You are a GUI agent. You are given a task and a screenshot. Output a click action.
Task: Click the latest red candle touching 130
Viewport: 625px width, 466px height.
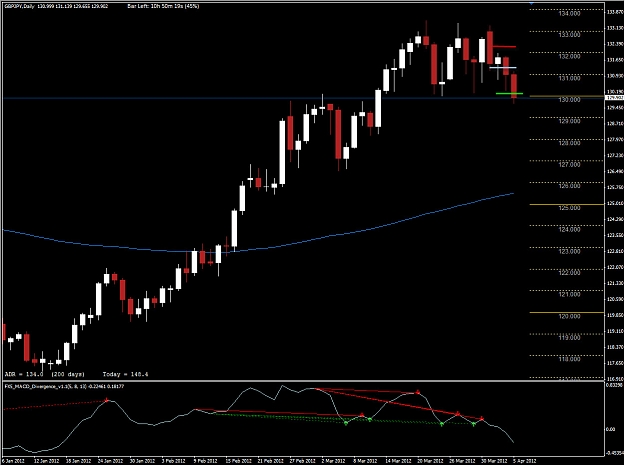point(514,86)
